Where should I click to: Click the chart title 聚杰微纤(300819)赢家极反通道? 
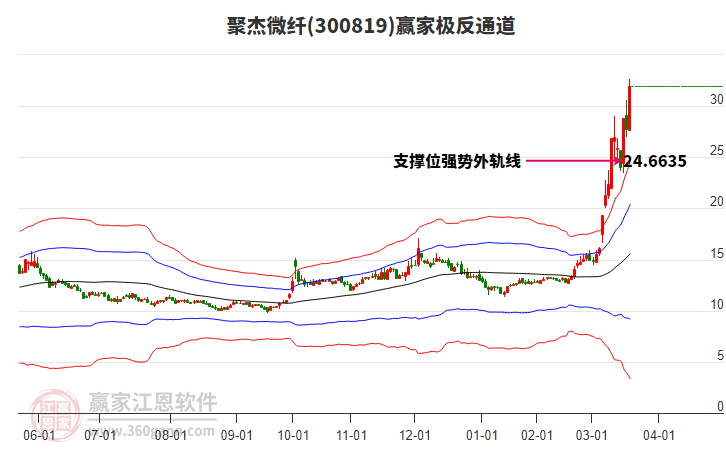coord(371,25)
